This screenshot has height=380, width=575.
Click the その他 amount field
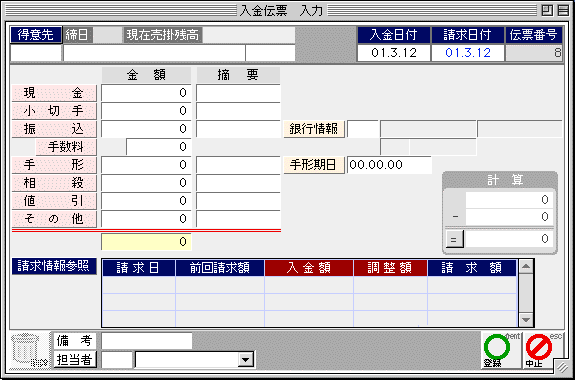[146, 219]
